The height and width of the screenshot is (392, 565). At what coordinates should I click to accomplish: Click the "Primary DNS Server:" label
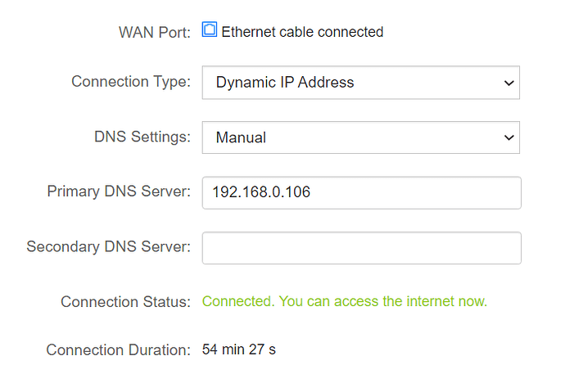pos(119,191)
